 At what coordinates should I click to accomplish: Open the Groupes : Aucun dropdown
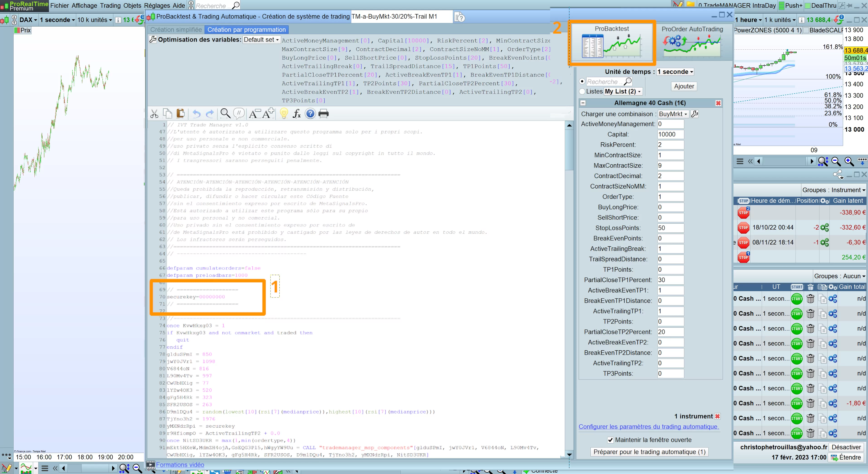click(839, 276)
